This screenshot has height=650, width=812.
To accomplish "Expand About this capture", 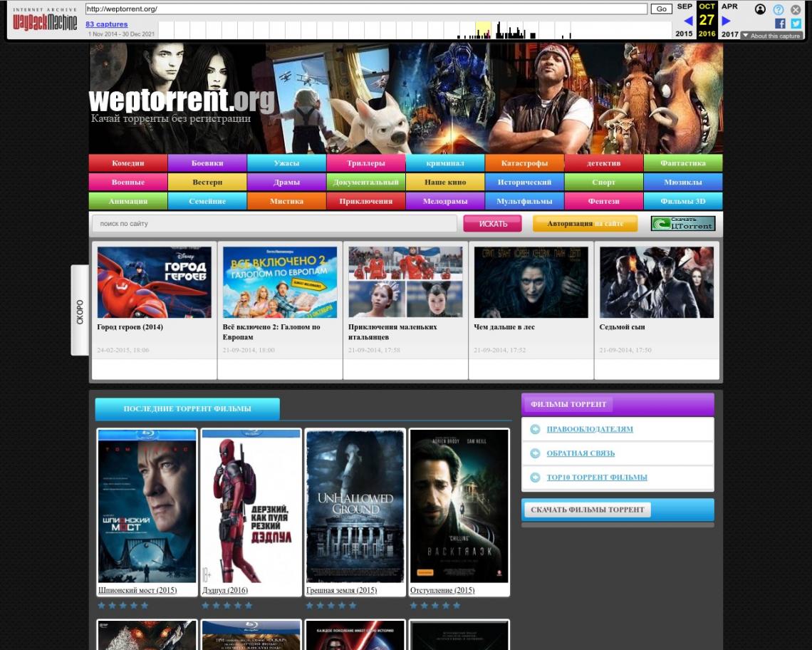I will point(771,36).
